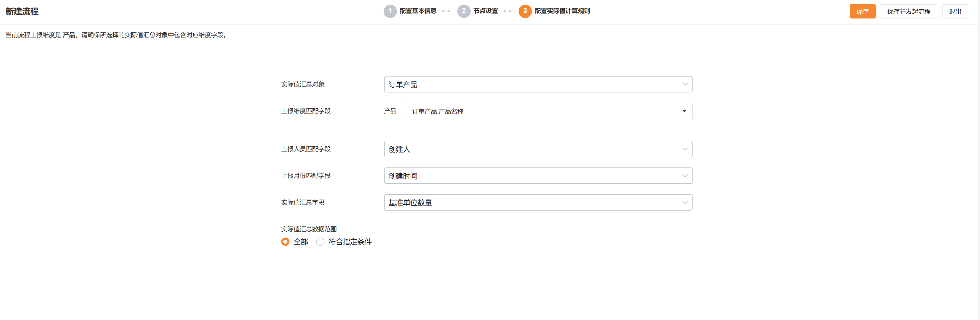980x320 pixels.
Task: Click step 1 circle icon
Action: point(390,11)
